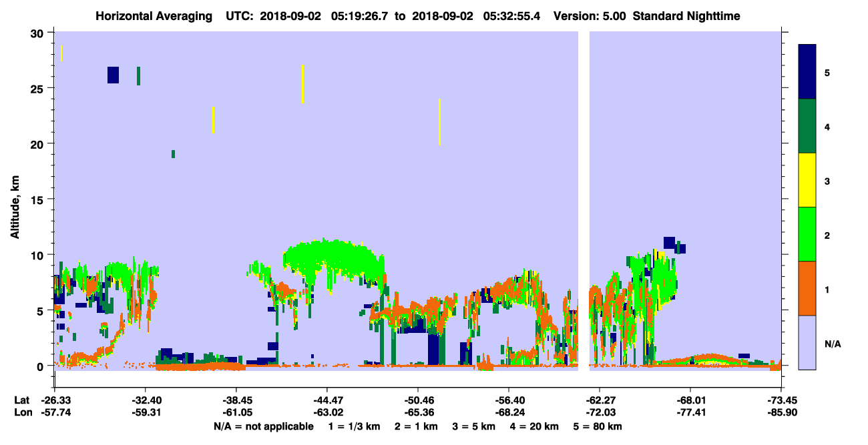Click the dark blue colorbar segment labeled 5
Image resolution: width=868 pixels, height=445 pixels.
(x=807, y=72)
